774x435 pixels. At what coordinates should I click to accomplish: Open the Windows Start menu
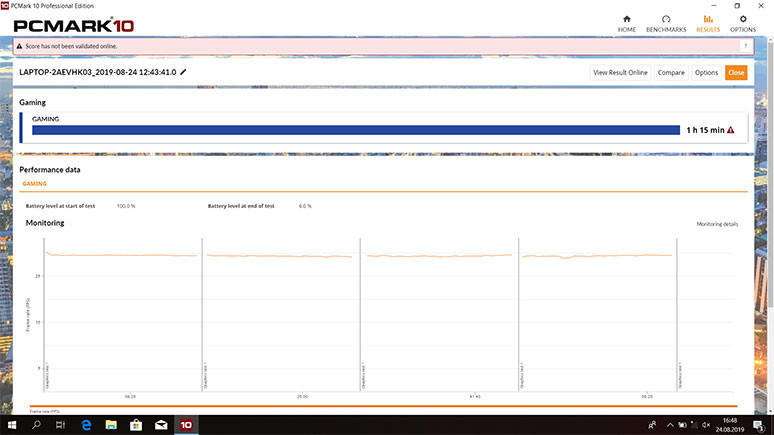pos(12,425)
